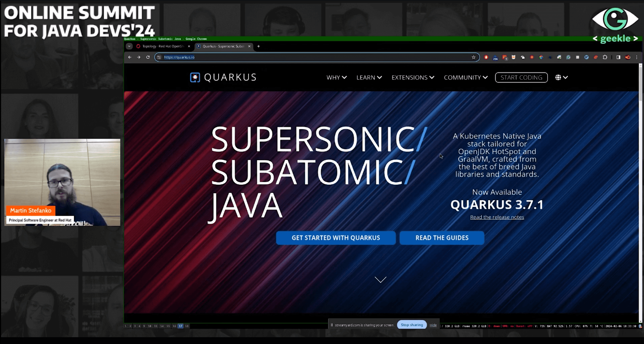This screenshot has width=644, height=344.
Task: Click the multicolored pinwheel extension icon
Action: [541, 57]
